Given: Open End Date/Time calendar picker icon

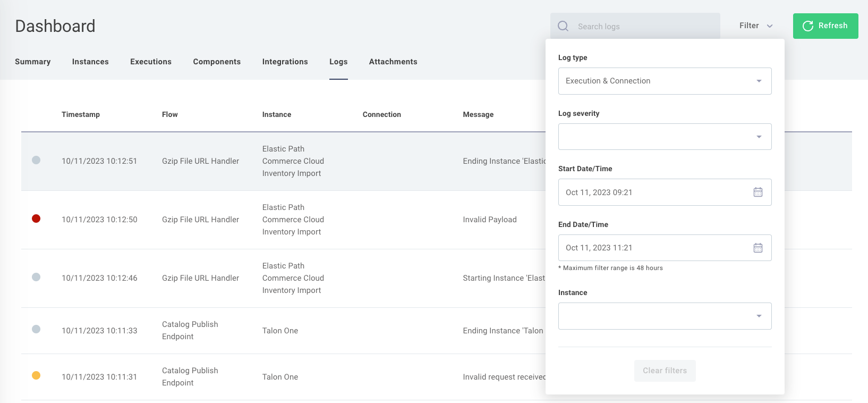Looking at the screenshot, I should coord(758,248).
